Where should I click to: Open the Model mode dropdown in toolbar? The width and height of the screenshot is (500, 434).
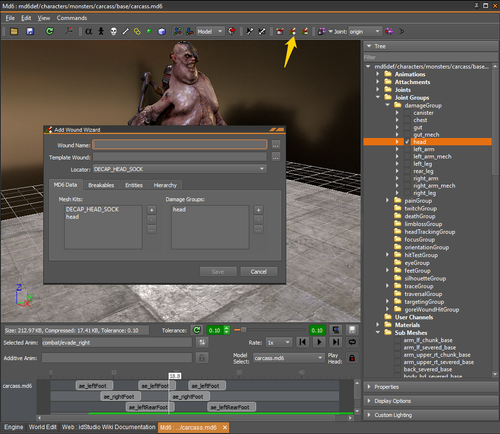(210, 31)
